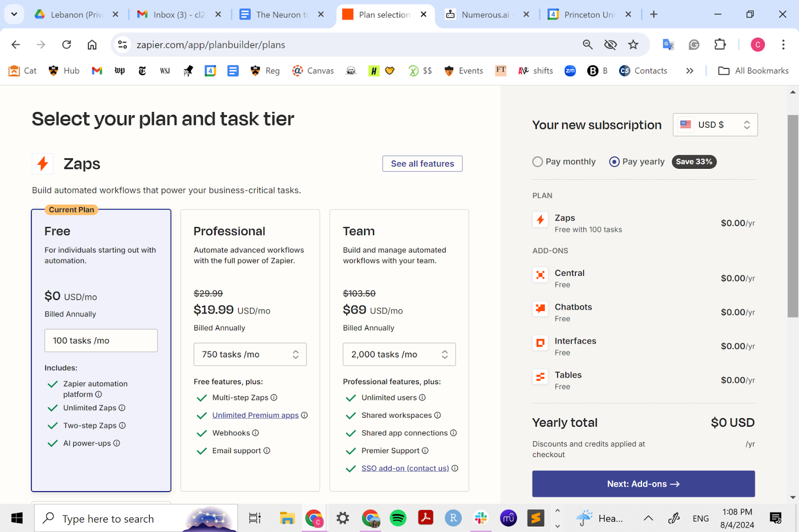Screen dimensions: 799x532
Task: Show info for Two-step Zaps feature
Action: coord(122,426)
